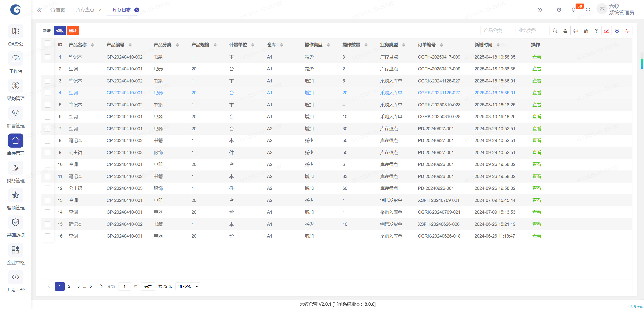
Task: Go to the 首页 tab
Action: (x=58, y=10)
